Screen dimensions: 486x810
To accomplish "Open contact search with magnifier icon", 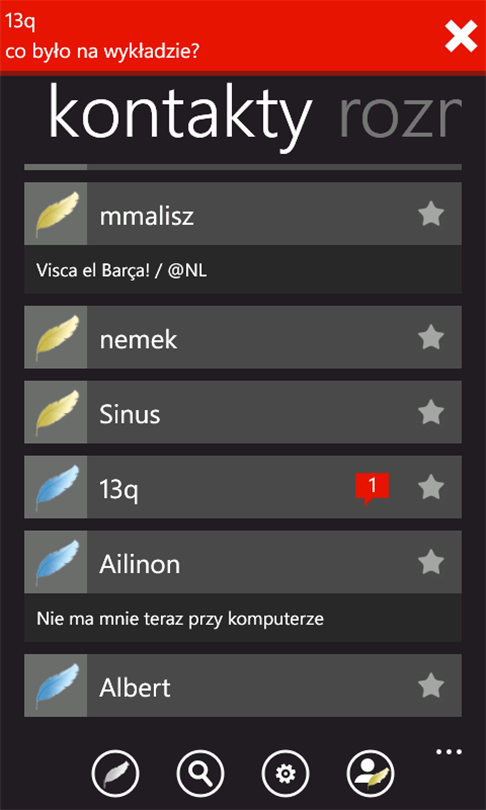I will [x=200, y=773].
